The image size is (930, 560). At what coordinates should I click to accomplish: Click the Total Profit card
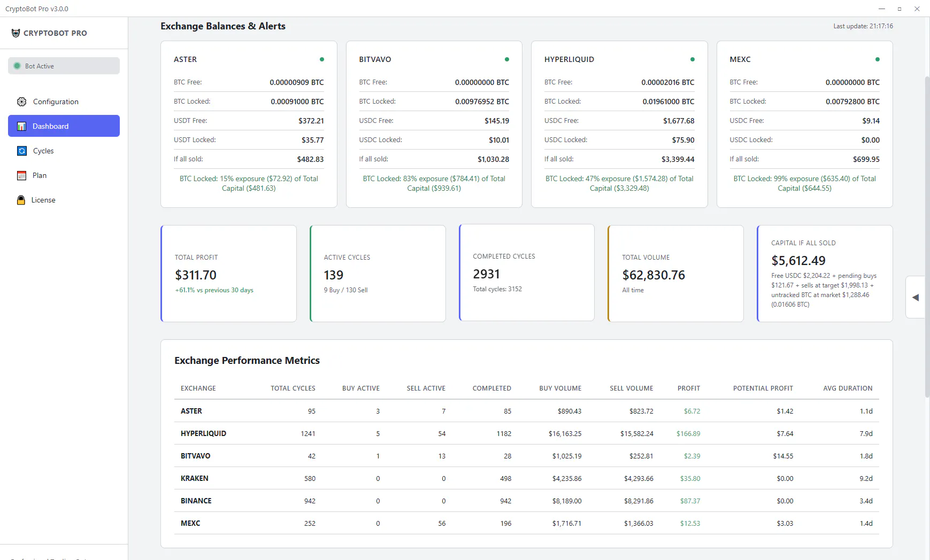[x=228, y=274]
